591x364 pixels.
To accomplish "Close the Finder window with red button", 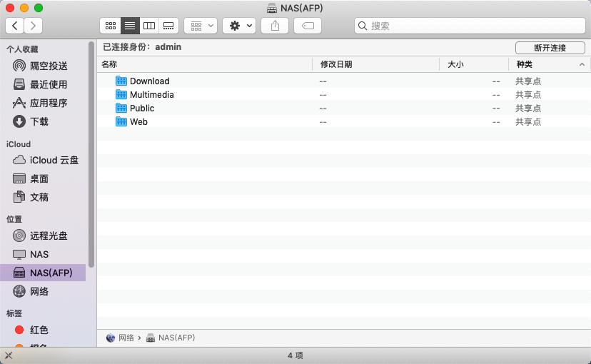I will coord(10,8).
